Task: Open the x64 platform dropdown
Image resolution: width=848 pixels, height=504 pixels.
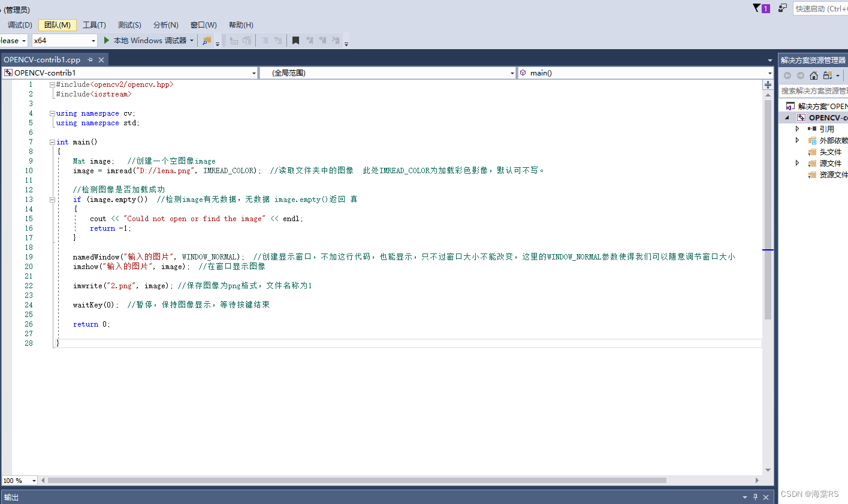Action: 93,41
